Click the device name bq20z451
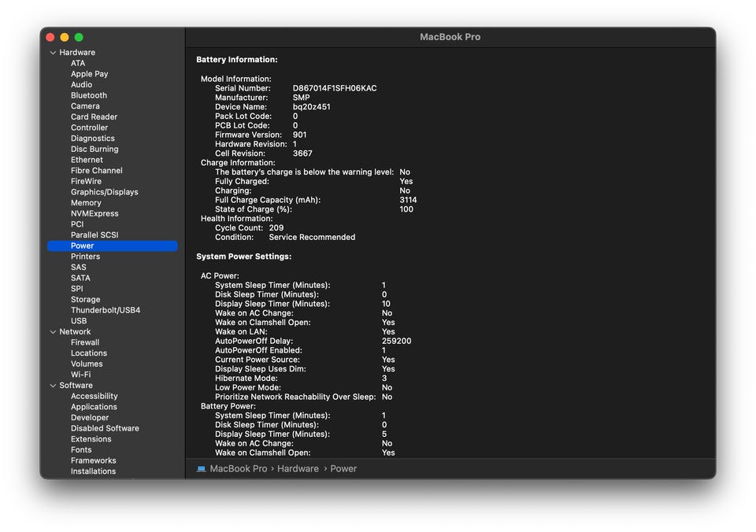 312,107
